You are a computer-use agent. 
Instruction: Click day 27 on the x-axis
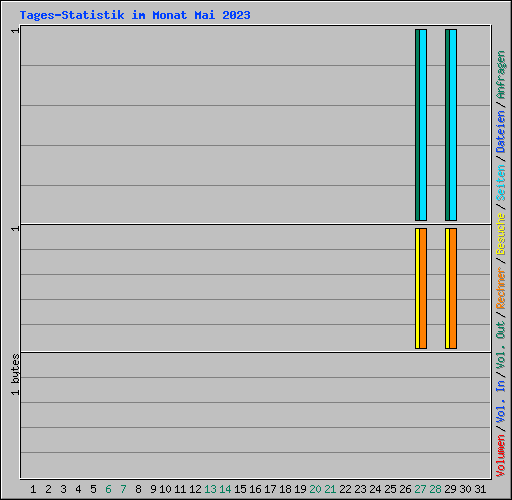coord(420,489)
